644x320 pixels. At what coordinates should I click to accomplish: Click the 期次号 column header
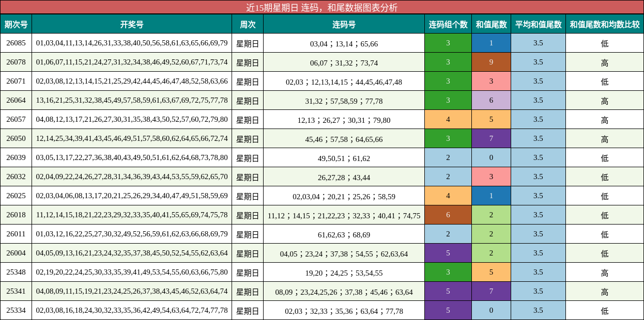point(16,24)
